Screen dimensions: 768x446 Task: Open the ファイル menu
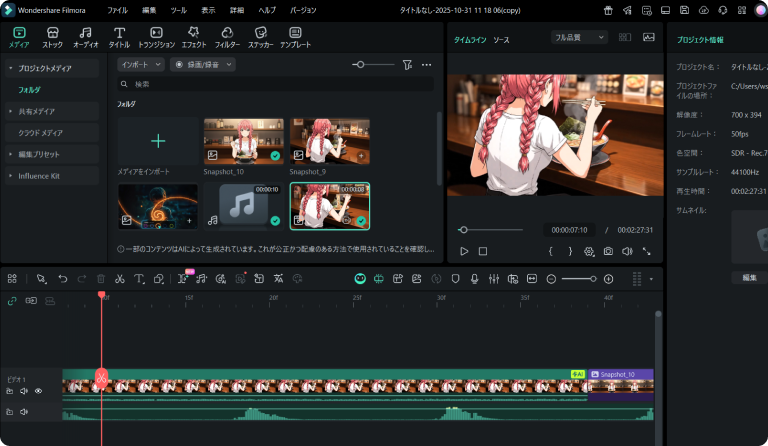[x=117, y=8]
